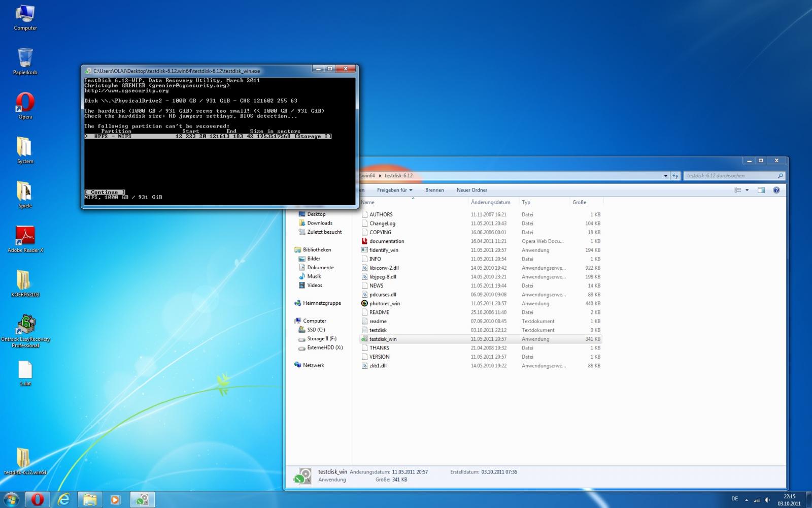Open the Computer desktop icon
This screenshot has height=508, width=812.
point(25,18)
